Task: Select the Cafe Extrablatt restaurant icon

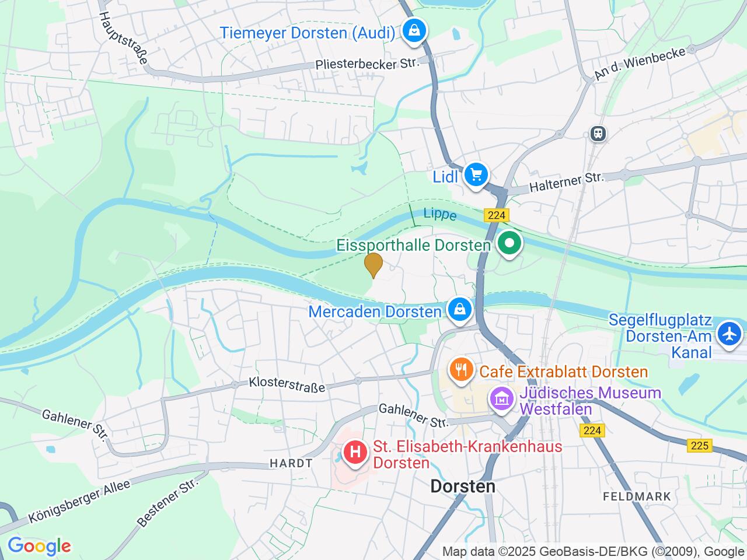Action: [x=461, y=371]
